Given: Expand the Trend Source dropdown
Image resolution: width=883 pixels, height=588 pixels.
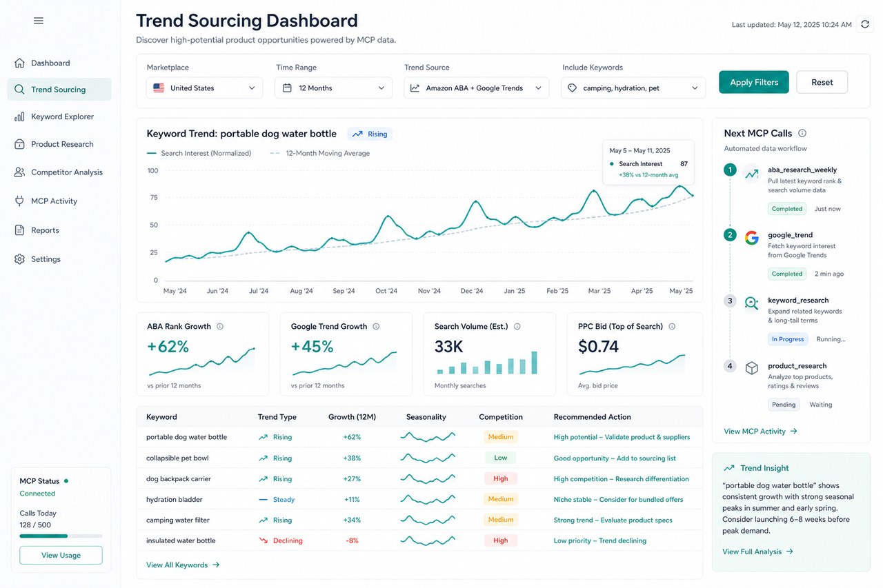Looking at the screenshot, I should [x=477, y=88].
